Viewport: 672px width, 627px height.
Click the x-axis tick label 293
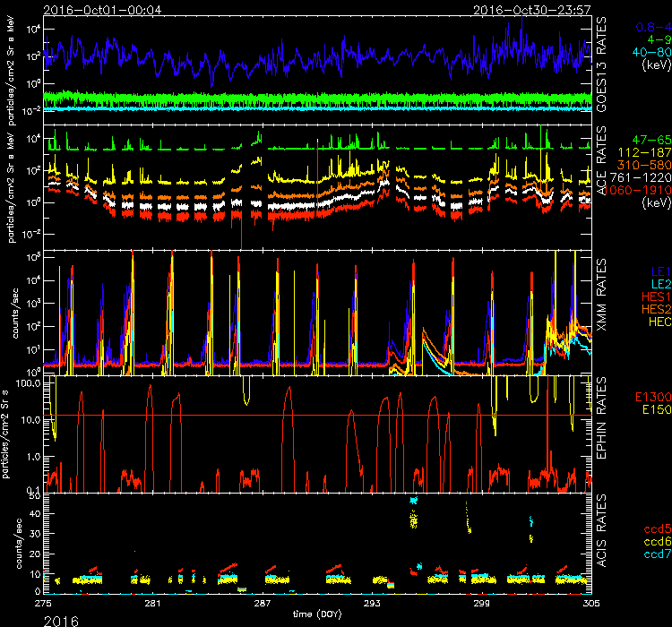pos(372,604)
